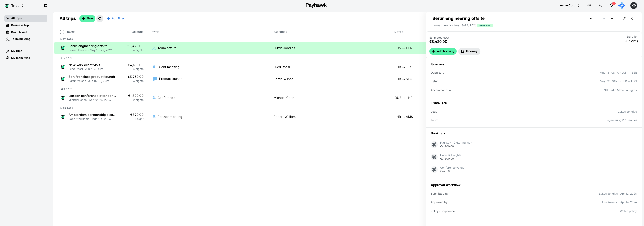Image resolution: width=644 pixels, height=226 pixels.
Task: Open Branch visit view
Action: pyautogui.click(x=26, y=32)
